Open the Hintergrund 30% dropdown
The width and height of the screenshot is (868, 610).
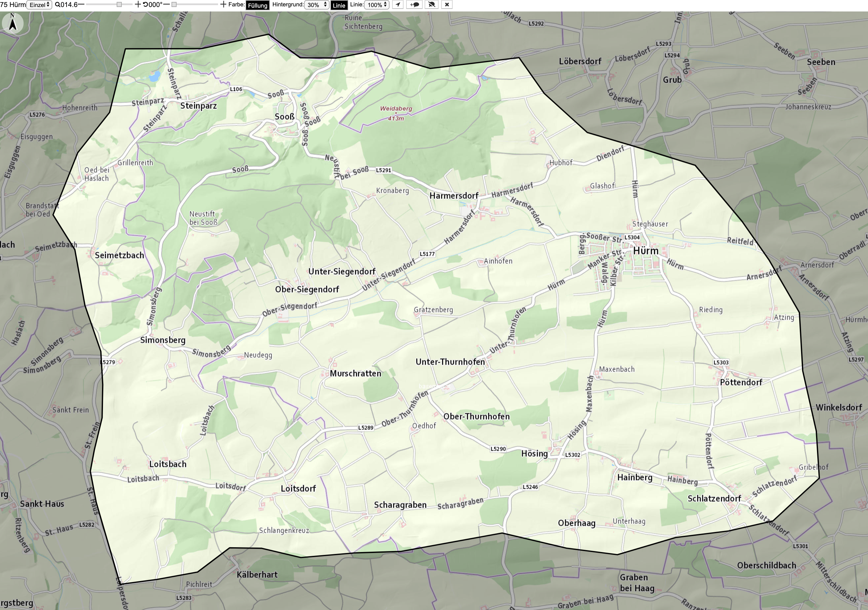point(317,5)
